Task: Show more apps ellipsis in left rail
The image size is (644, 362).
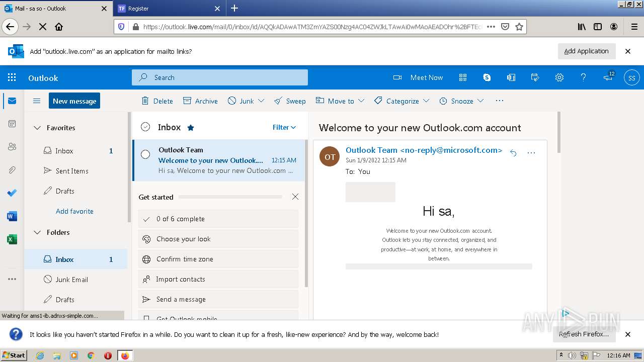Action: (x=12, y=279)
